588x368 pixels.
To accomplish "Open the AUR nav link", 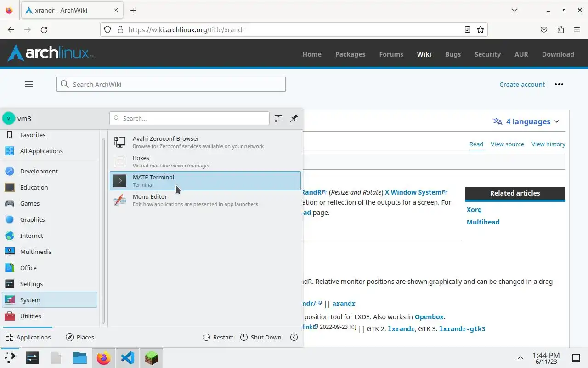I will click(x=521, y=54).
